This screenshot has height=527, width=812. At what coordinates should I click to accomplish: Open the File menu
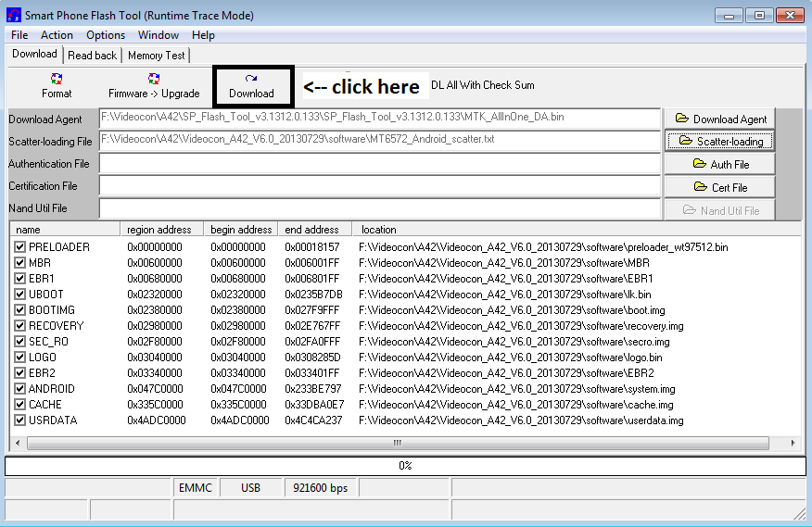coord(19,35)
